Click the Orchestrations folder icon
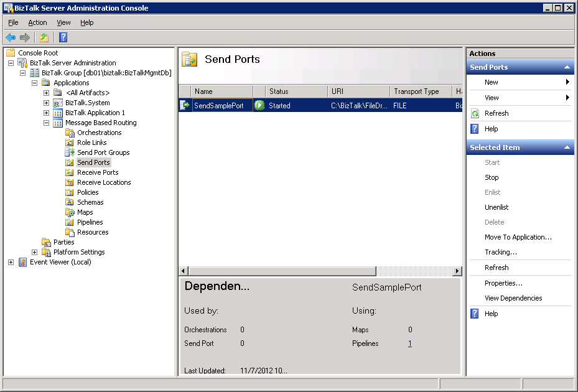The height and width of the screenshot is (392, 578). (x=70, y=133)
